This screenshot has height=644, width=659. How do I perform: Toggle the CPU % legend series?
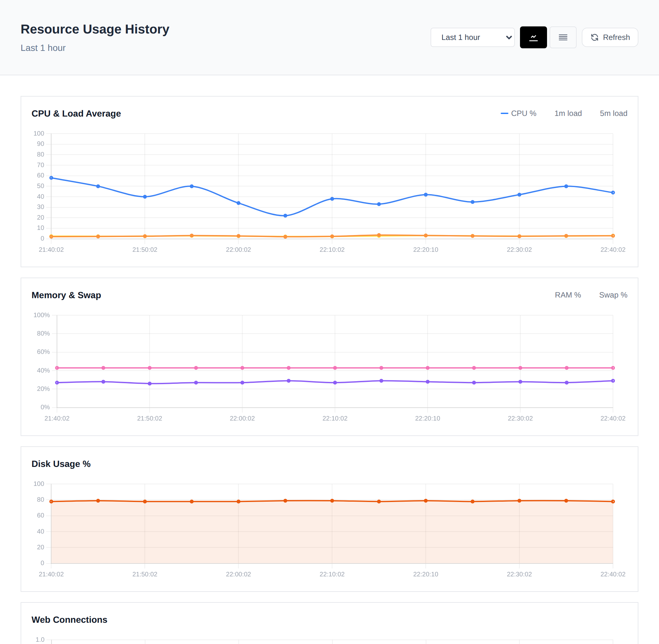tap(518, 113)
